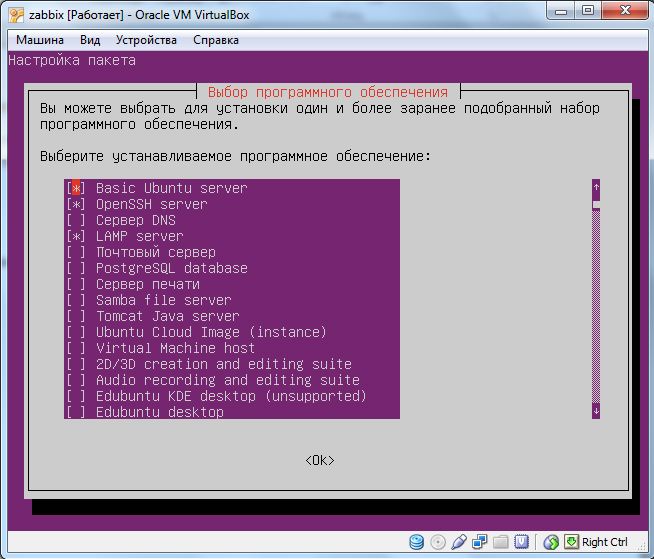The image size is (654, 559).
Task: Click the list scrollbar up arrow
Action: [x=596, y=187]
